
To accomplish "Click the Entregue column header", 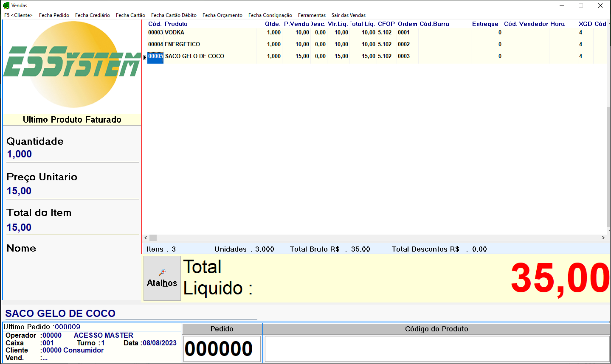I will (x=485, y=24).
